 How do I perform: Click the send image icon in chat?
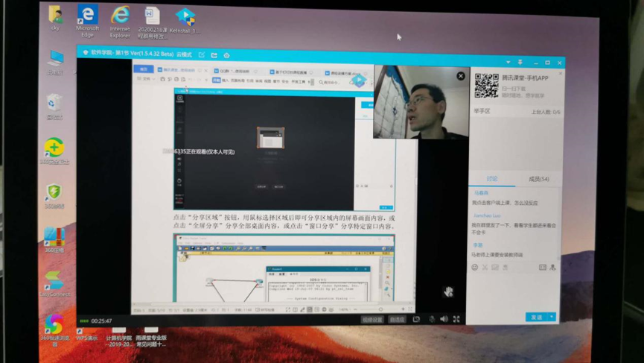point(495,267)
